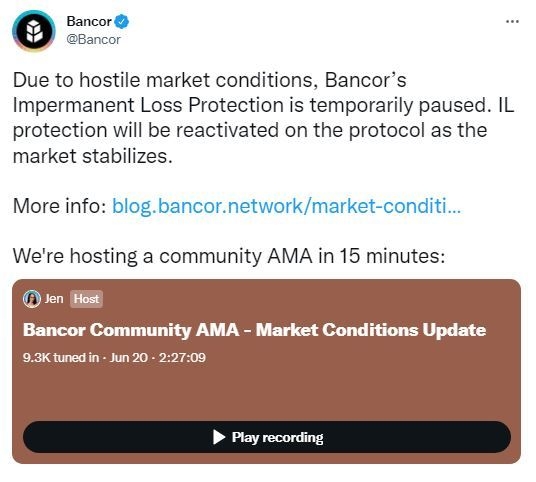The image size is (536, 482).
Task: Open Bancor's profile avatar
Action: tap(34, 31)
